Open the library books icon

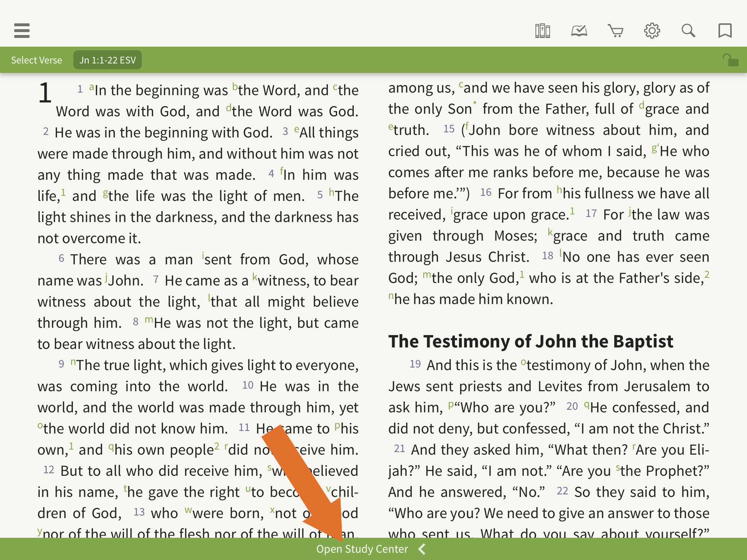pos(542,31)
